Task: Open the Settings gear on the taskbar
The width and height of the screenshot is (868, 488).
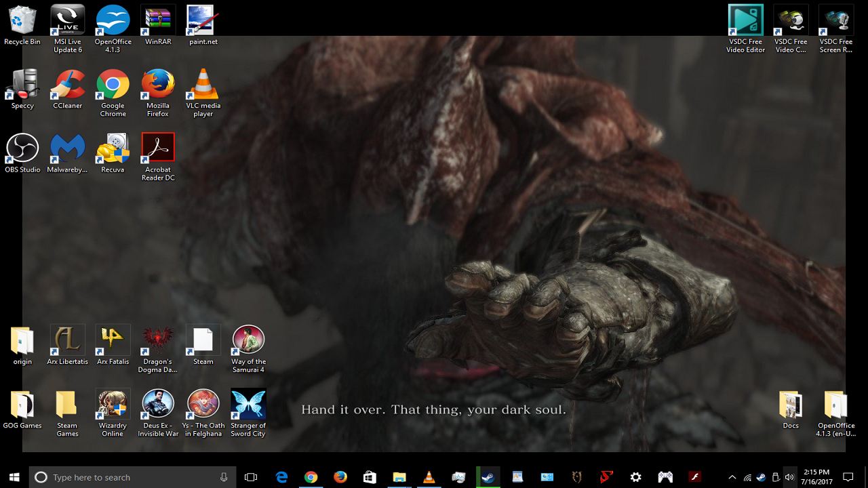Action: pos(635,477)
